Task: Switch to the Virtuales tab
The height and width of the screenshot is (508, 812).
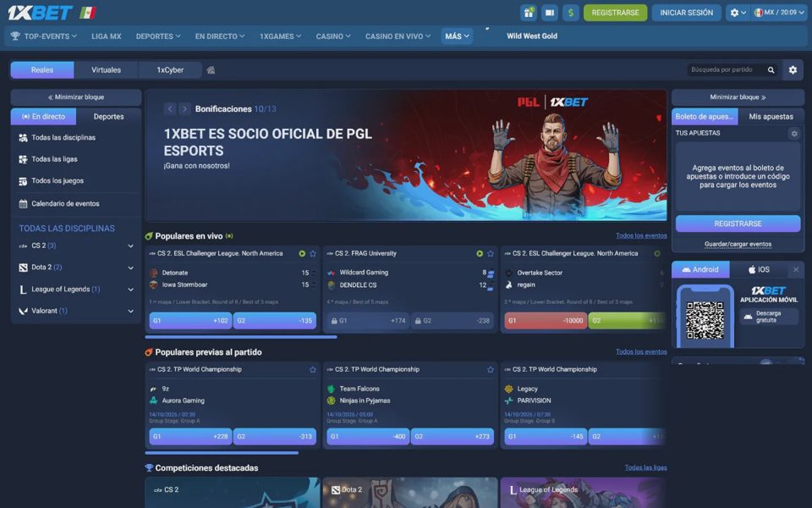Action: 107,70
